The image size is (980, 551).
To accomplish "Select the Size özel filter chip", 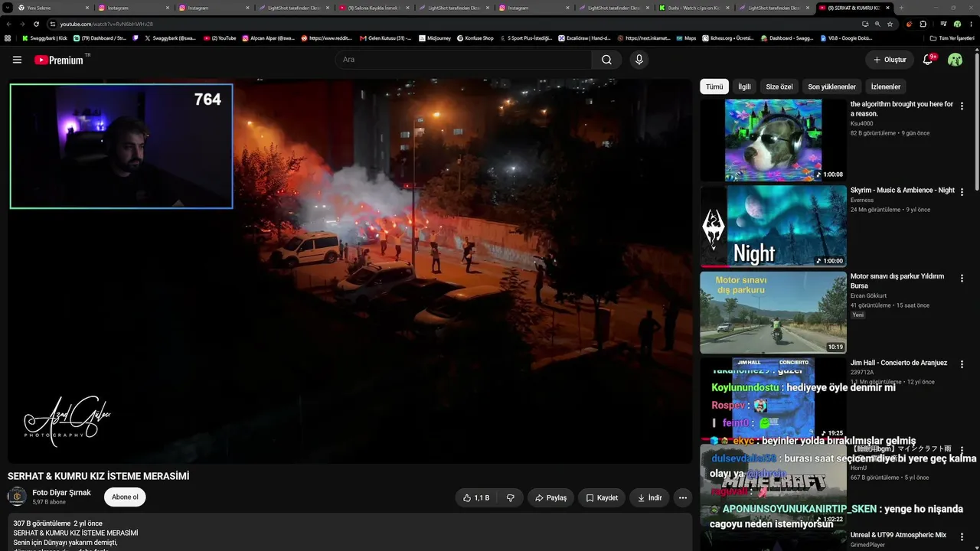I will coord(779,86).
